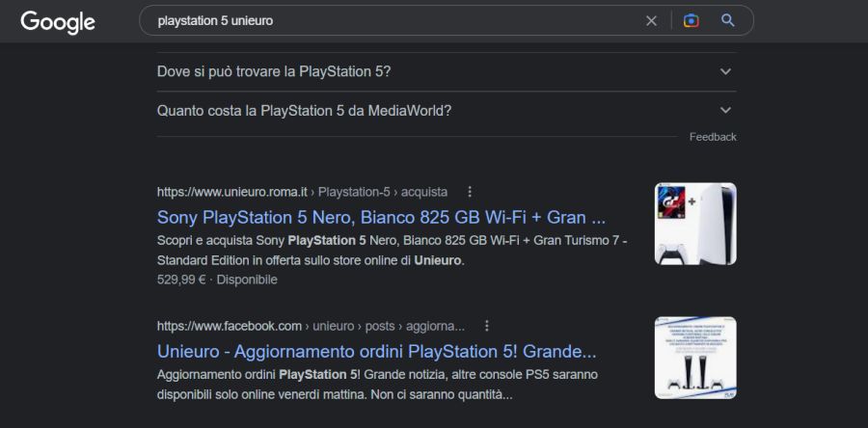Click the 529,99 € price text

(x=181, y=280)
